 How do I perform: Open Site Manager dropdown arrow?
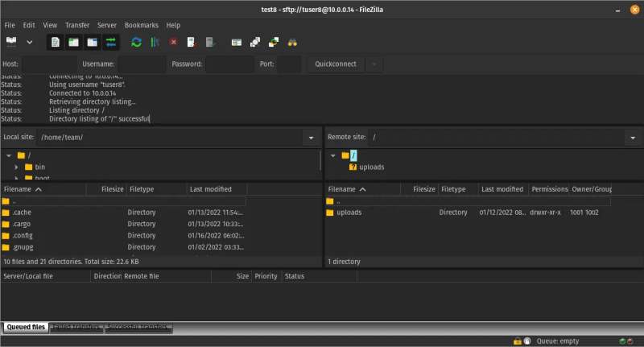(x=30, y=42)
